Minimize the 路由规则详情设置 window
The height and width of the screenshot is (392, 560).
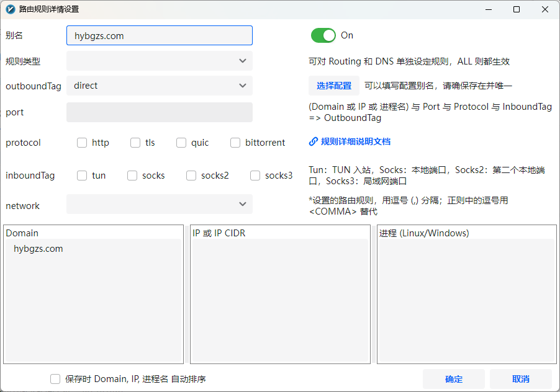pyautogui.click(x=489, y=9)
